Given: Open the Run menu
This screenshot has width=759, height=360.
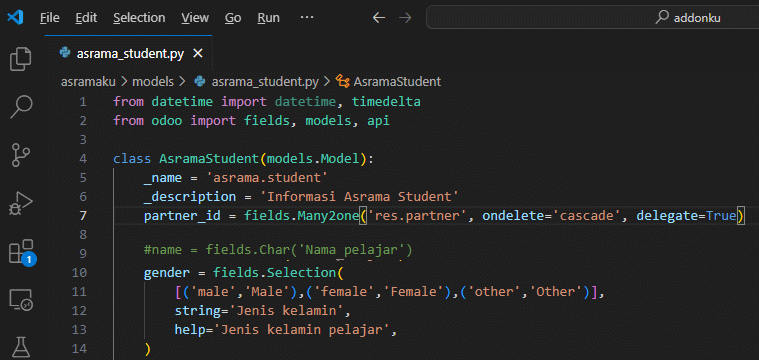Looking at the screenshot, I should click(268, 18).
